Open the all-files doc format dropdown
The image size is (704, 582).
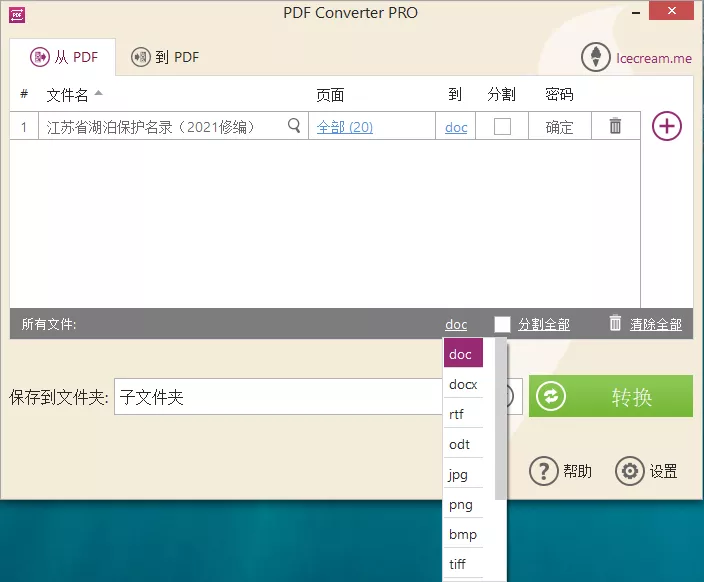point(456,324)
